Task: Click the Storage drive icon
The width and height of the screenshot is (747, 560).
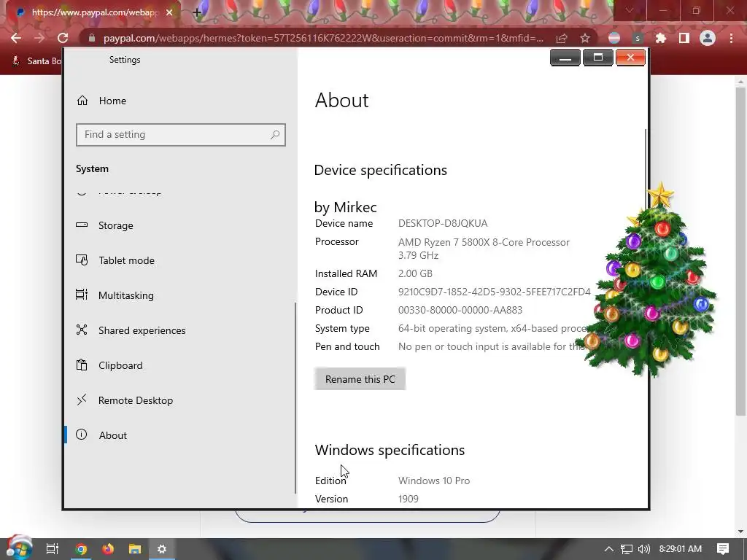Action: click(x=82, y=225)
